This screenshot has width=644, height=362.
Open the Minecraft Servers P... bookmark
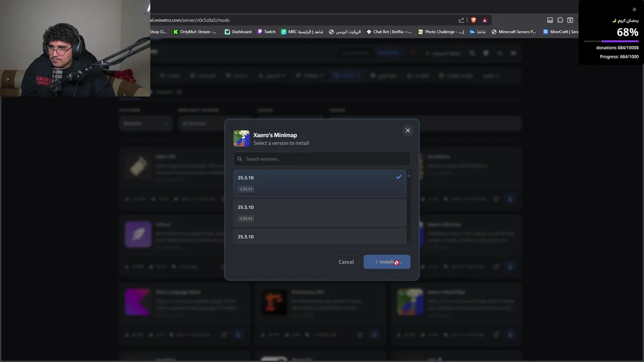pyautogui.click(x=514, y=32)
